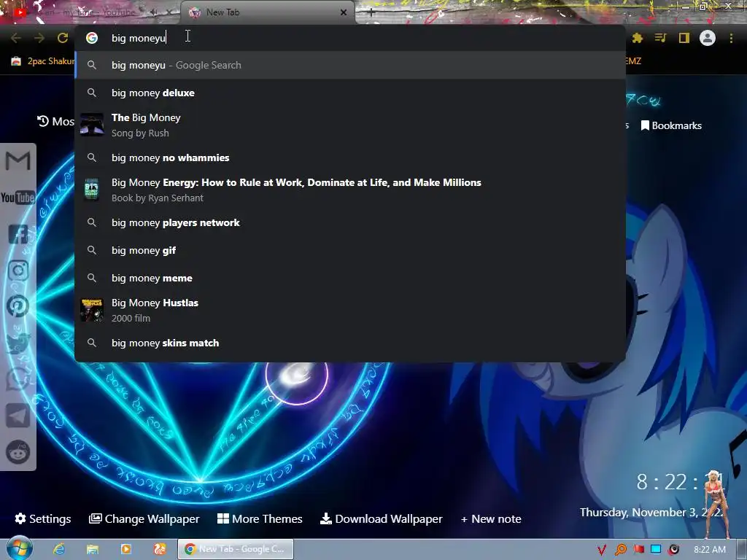Open the media controls icon in toolbar
This screenshot has height=560, width=747.
coord(660,38)
